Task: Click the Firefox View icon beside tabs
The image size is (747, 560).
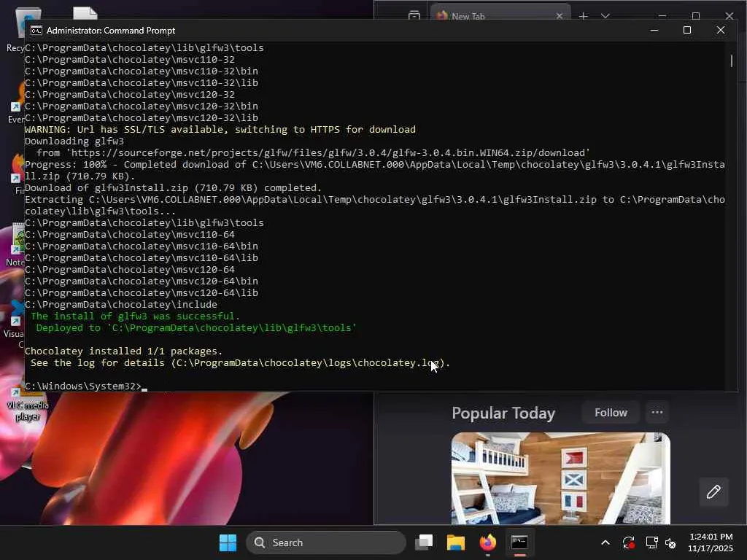Action: [414, 15]
